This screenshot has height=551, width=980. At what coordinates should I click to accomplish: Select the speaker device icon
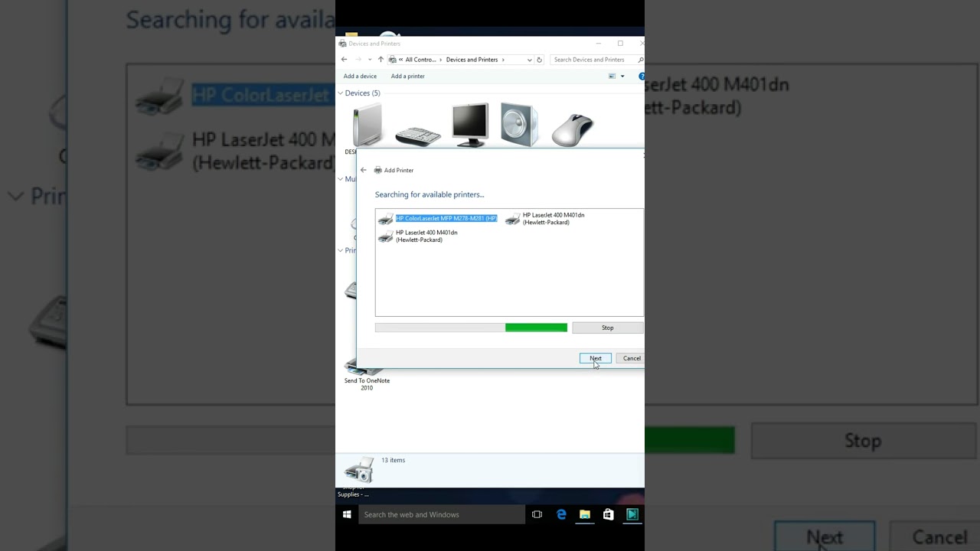coord(519,125)
